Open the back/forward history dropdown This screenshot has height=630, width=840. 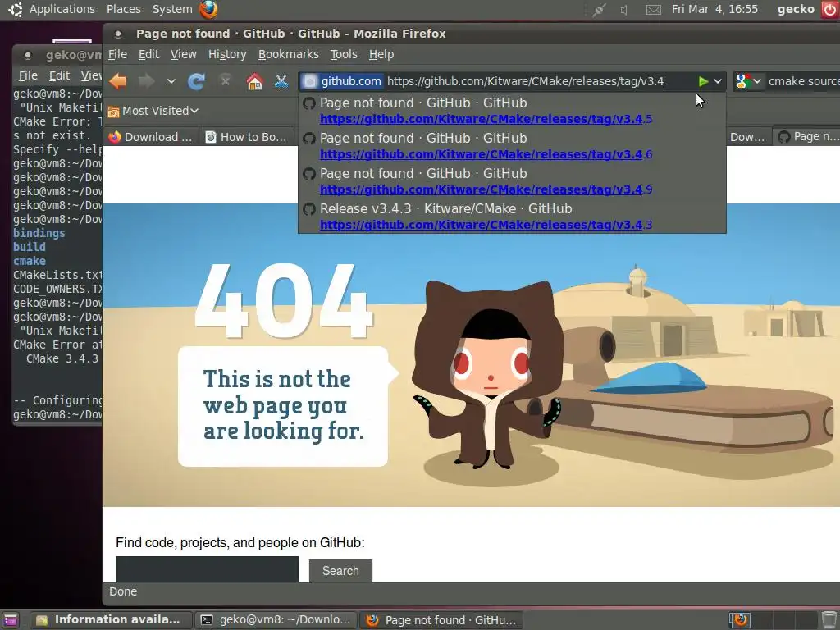171,81
